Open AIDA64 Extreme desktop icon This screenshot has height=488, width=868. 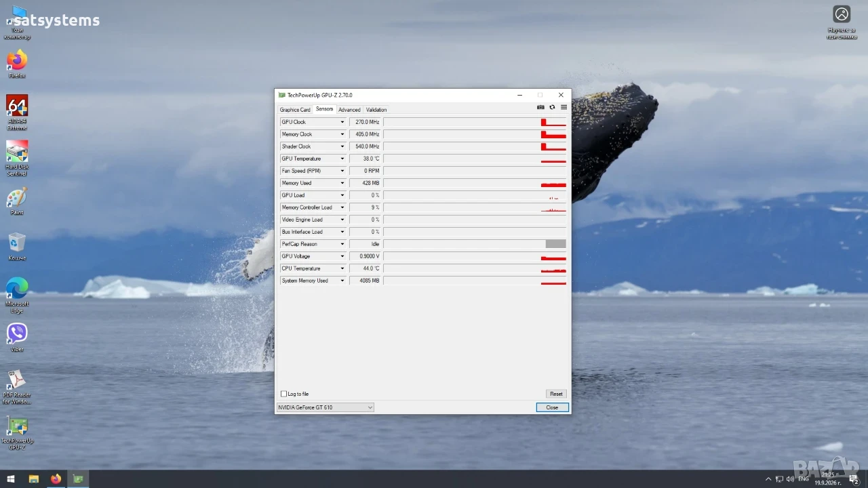point(17,113)
